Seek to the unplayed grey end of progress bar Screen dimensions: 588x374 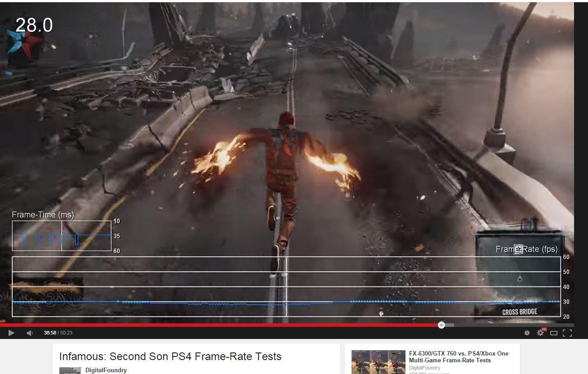pos(514,325)
